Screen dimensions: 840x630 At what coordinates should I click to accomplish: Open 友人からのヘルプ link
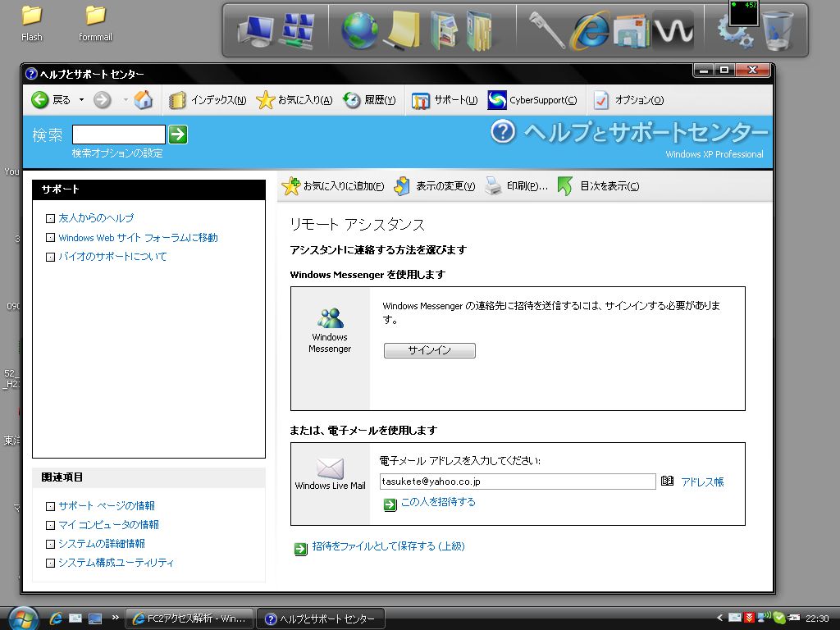coord(96,218)
